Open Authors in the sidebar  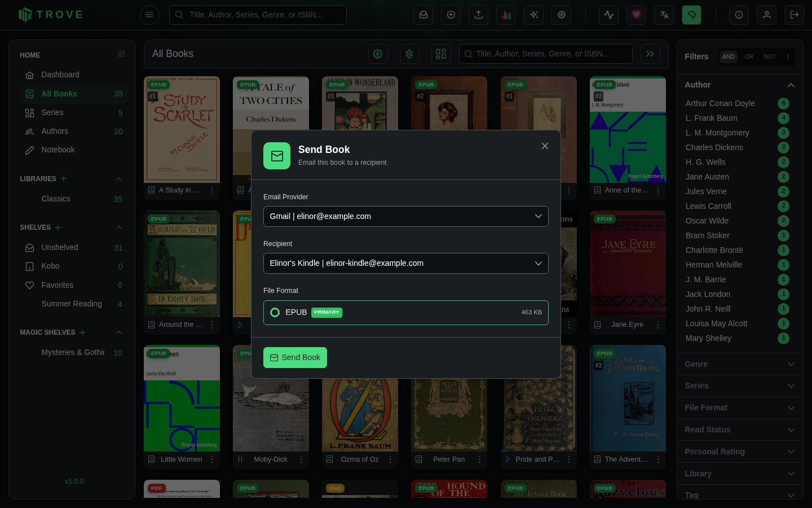pos(74,131)
